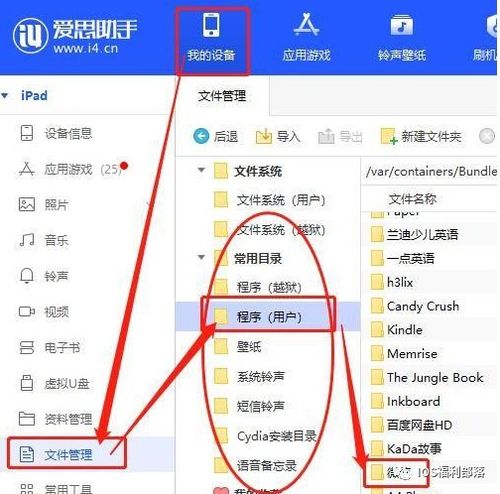Select 短信铃声 tree folder
This screenshot has width=500, height=494.
(249, 406)
